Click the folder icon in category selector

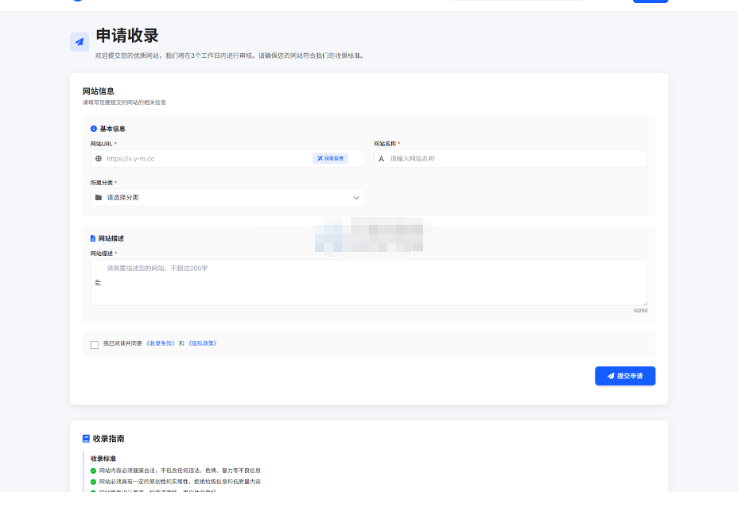[98, 197]
